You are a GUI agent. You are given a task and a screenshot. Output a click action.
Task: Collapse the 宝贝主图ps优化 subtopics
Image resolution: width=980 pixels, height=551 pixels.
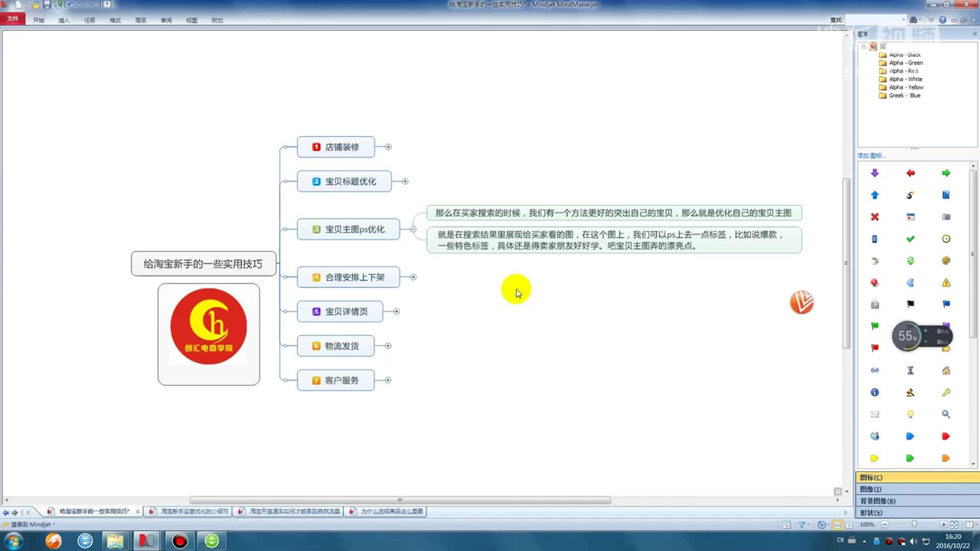[413, 229]
